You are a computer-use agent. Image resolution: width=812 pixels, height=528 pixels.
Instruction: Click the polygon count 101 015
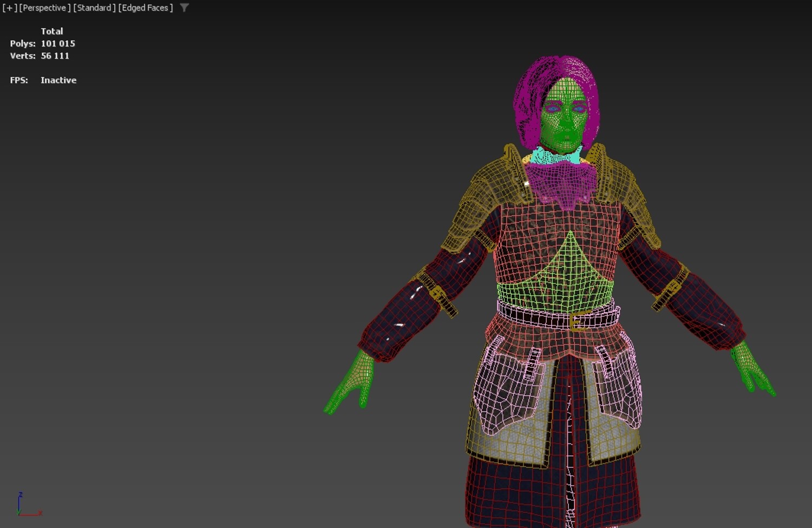pyautogui.click(x=58, y=43)
